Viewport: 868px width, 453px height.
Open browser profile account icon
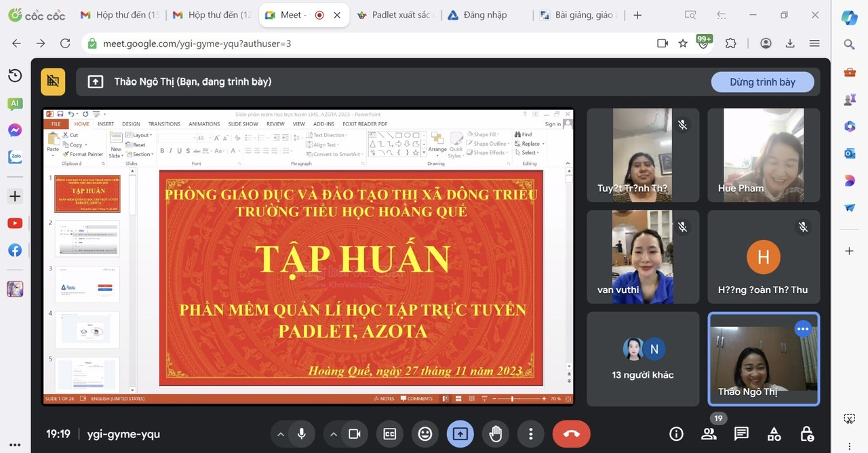point(766,43)
